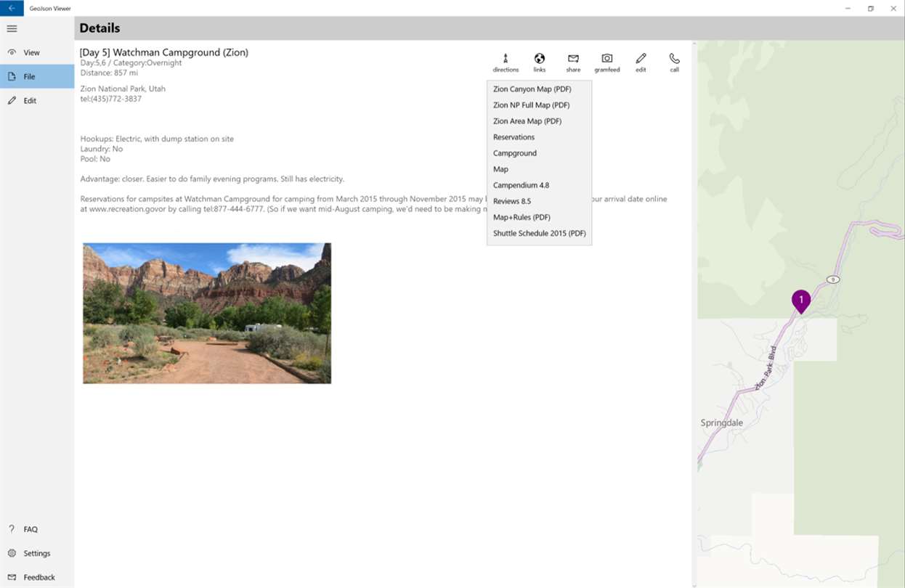Collapse the links dropdown globe icon

(539, 63)
